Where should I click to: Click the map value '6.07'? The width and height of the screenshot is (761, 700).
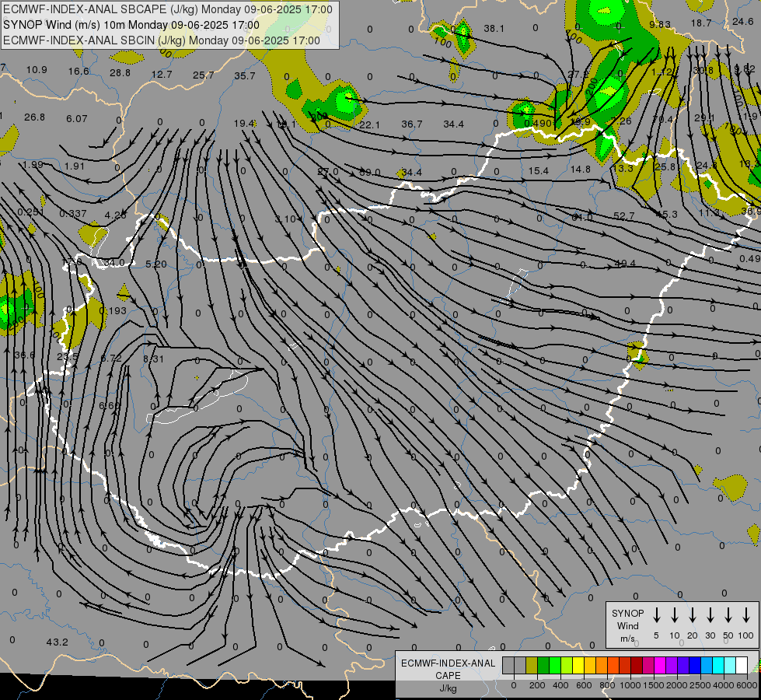point(77,118)
